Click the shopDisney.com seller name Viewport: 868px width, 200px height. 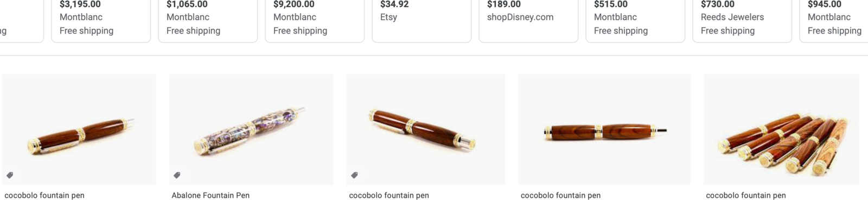point(520,17)
